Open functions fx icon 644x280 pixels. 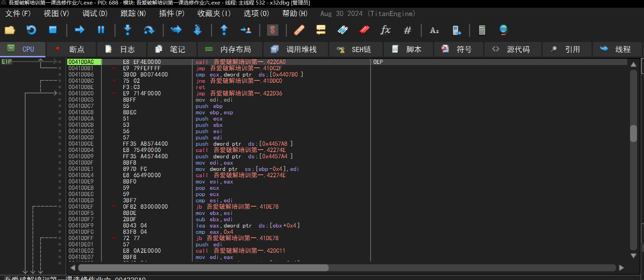point(386,30)
